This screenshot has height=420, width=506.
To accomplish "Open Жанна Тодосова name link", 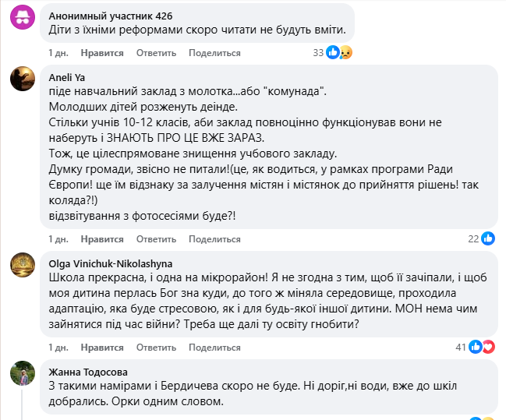I will click(x=88, y=372).
